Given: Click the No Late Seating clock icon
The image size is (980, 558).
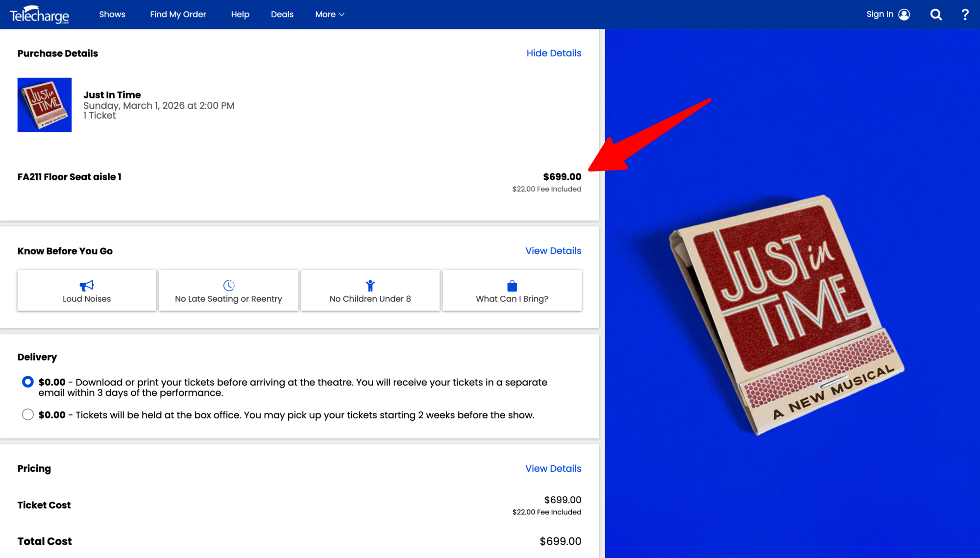Looking at the screenshot, I should pyautogui.click(x=229, y=285).
